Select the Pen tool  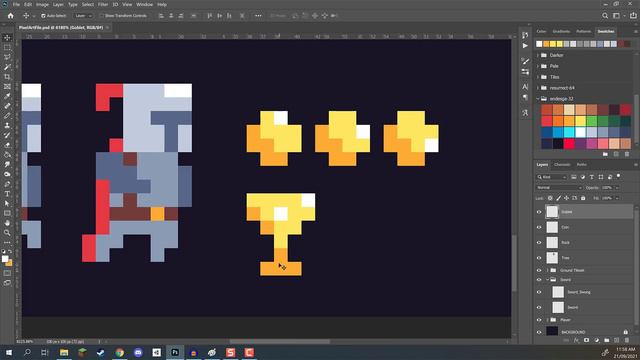(7, 184)
